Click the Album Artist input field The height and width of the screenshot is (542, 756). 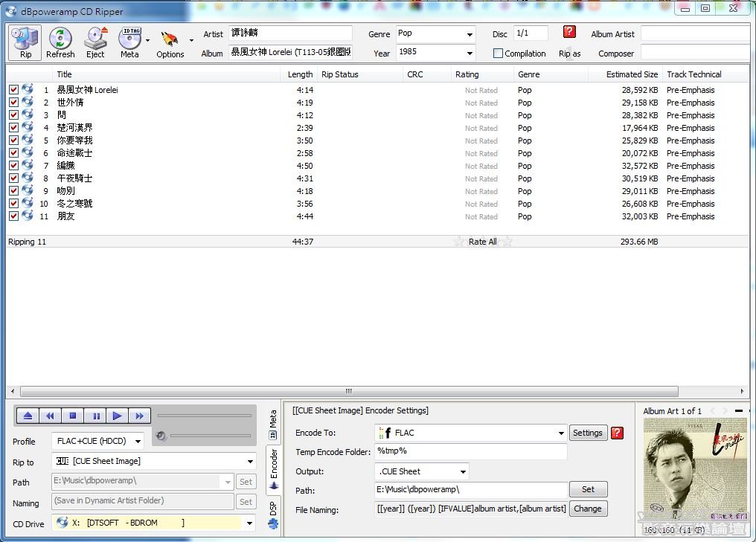tap(696, 33)
